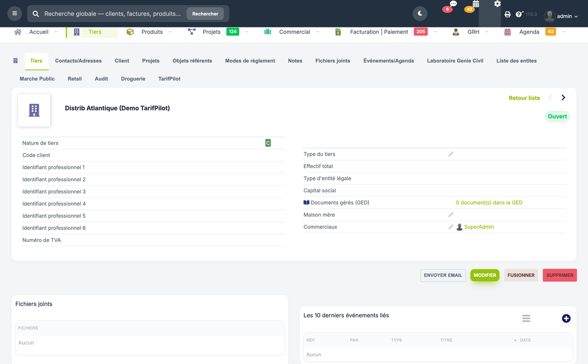Open calendar icon in top bar
This screenshot has width=588, height=364.
click(476, 4)
